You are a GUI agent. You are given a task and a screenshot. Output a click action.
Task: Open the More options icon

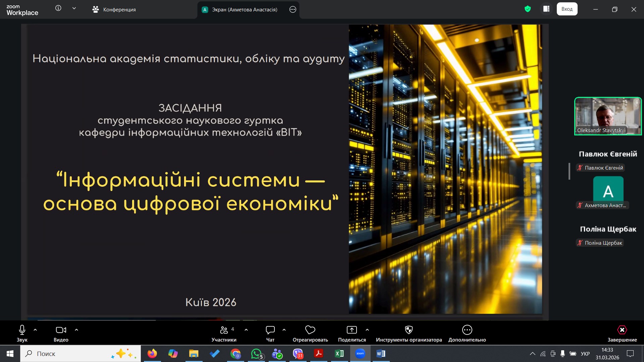point(467,330)
